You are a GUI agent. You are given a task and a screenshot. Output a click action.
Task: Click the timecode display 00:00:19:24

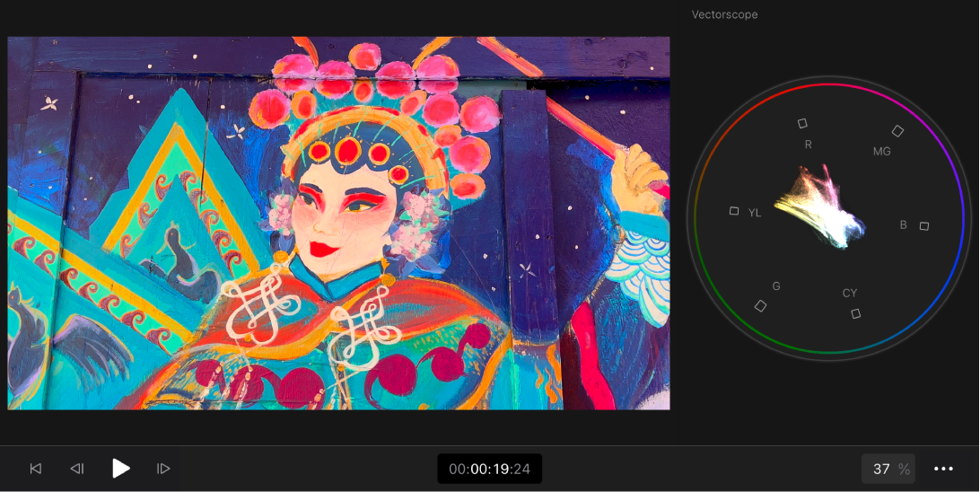coord(489,469)
